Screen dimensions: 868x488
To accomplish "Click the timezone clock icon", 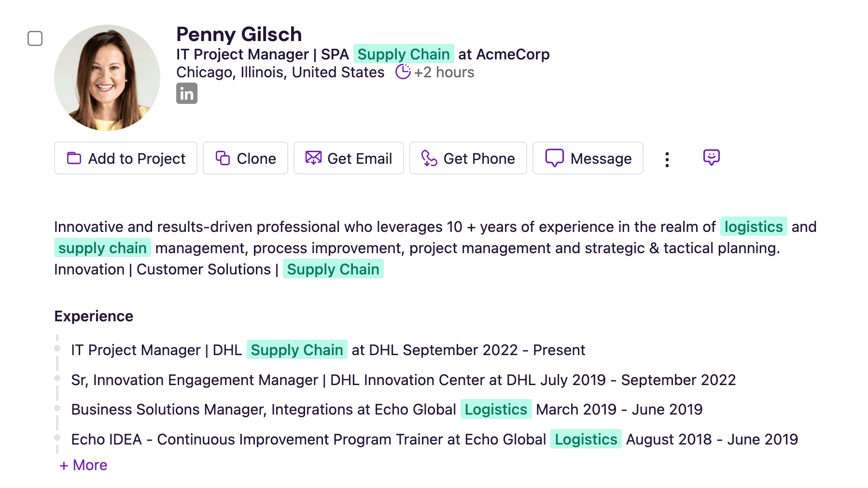I will point(403,72).
